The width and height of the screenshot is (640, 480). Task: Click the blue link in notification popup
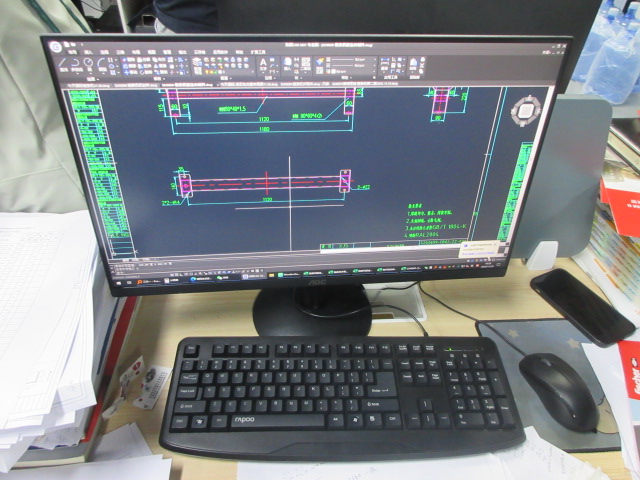pyautogui.click(x=476, y=253)
